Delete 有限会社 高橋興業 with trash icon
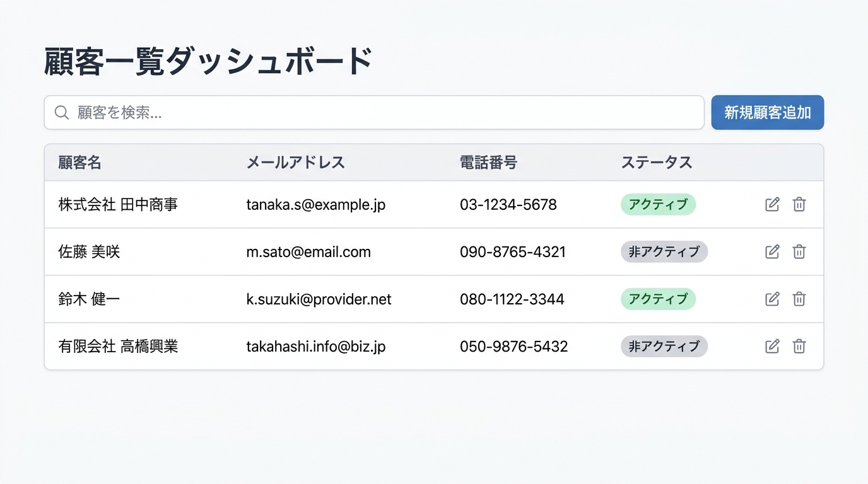The height and width of the screenshot is (484, 868). coord(799,346)
